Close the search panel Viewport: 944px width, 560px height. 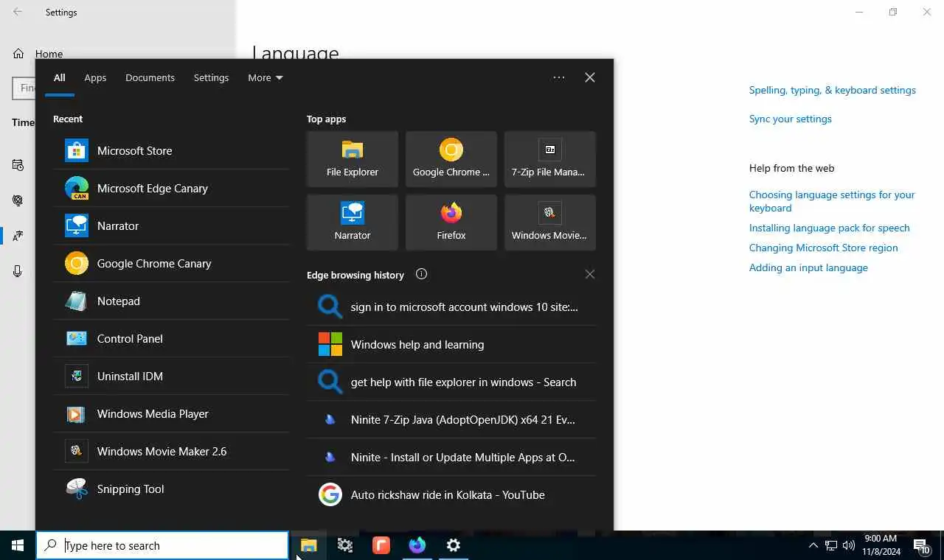[589, 77]
